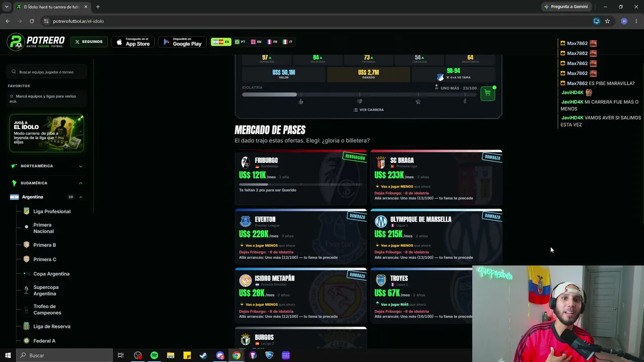Click the Windows taskbar Buscar search box
Viewport: 644px width, 362px height.
64,355
